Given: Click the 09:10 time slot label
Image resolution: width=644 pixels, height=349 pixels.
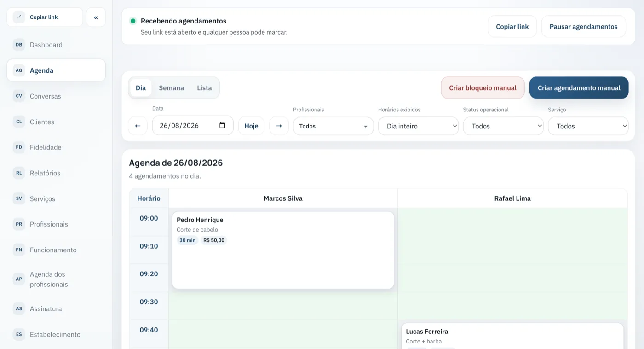Looking at the screenshot, I should [x=149, y=246].
